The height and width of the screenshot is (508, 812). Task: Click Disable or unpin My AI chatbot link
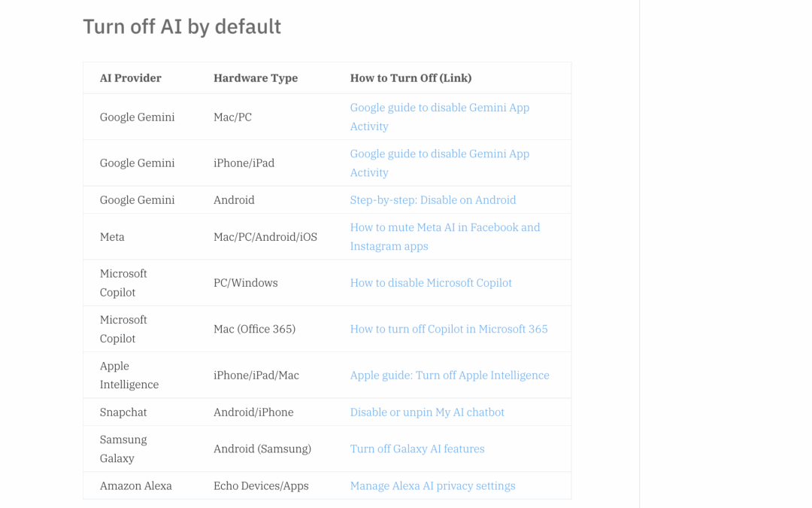pos(427,412)
